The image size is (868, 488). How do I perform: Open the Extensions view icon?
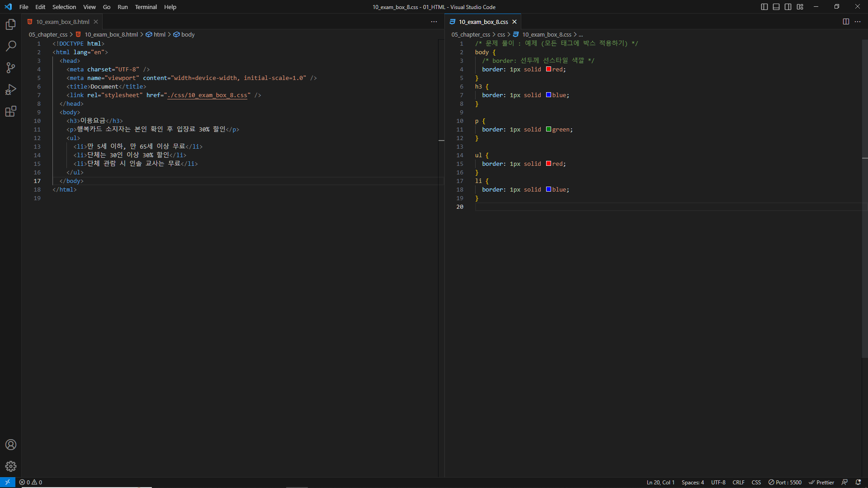pos(11,111)
